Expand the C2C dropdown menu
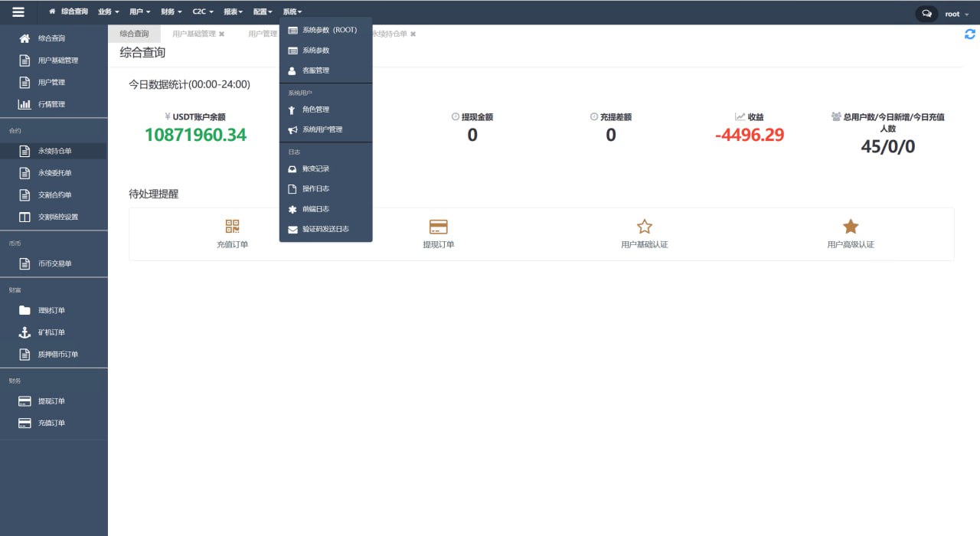 [x=203, y=12]
